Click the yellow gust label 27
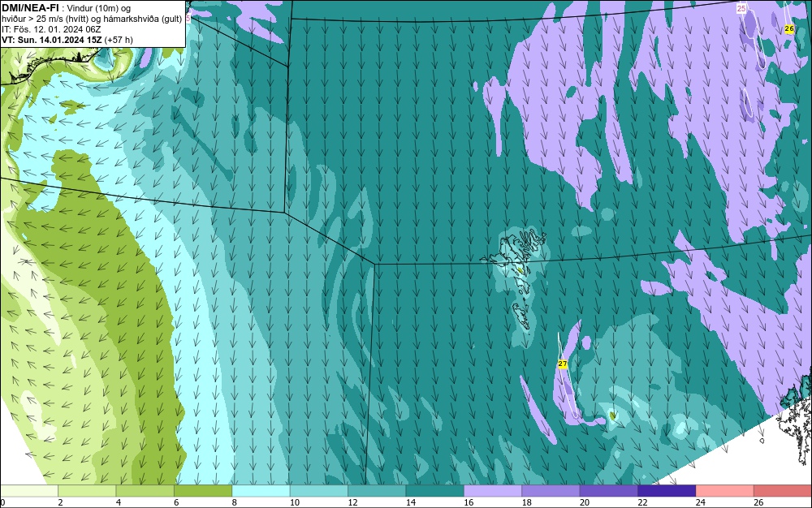The height and width of the screenshot is (508, 812). pos(563,364)
